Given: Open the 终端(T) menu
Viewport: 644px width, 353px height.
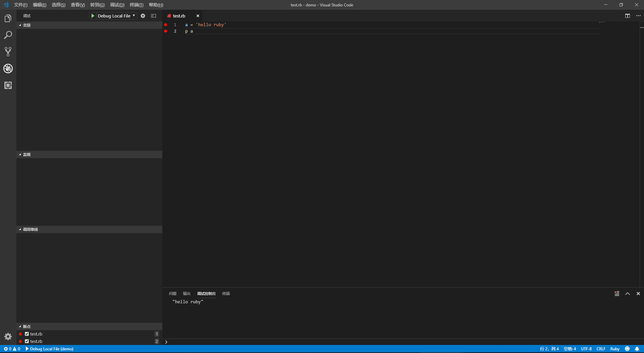Looking at the screenshot, I should click(x=137, y=5).
